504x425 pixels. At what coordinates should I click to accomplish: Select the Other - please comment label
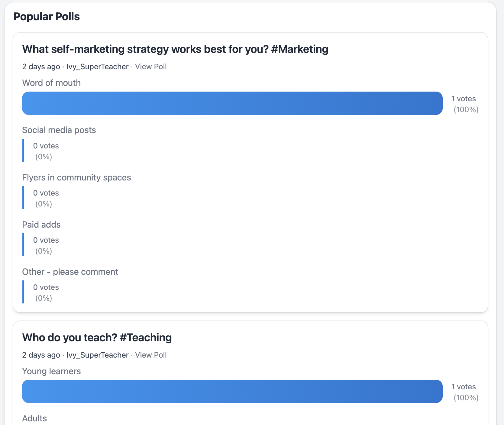[x=70, y=272]
